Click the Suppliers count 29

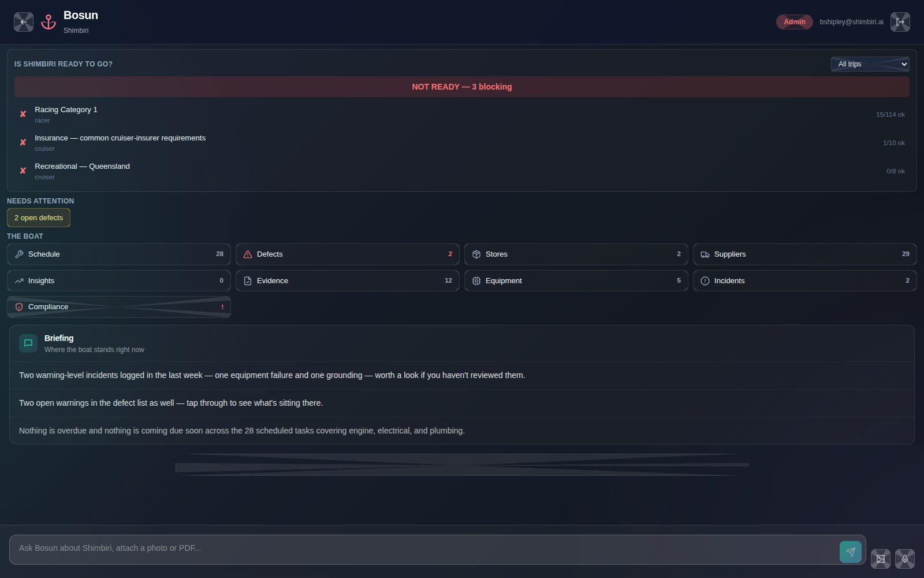(906, 254)
